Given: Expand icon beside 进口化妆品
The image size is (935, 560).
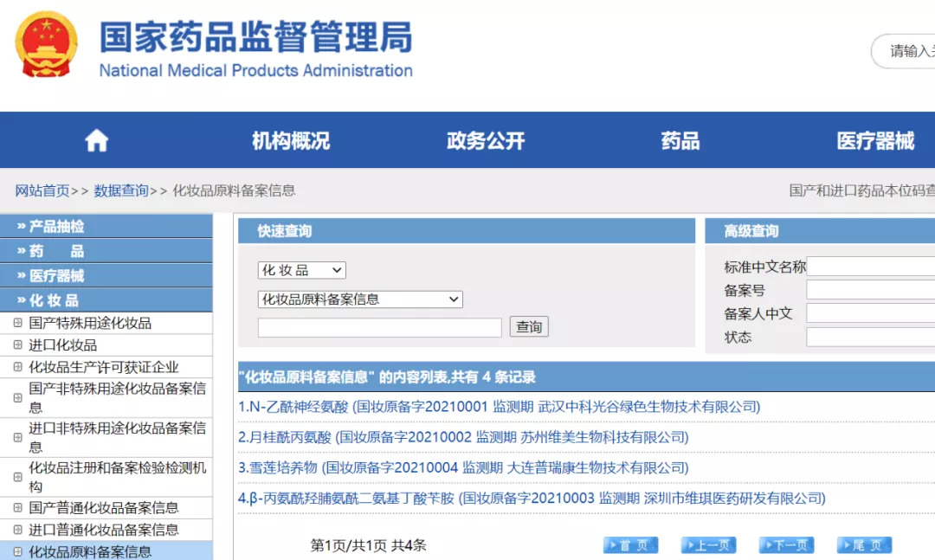Looking at the screenshot, I should point(18,344).
